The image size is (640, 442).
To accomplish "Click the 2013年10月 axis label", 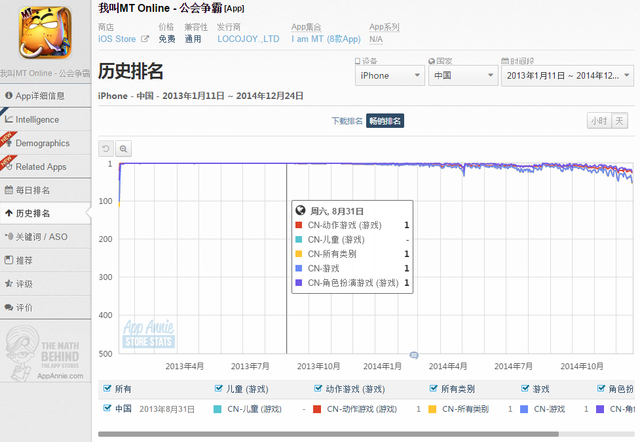I will pyautogui.click(x=318, y=366).
